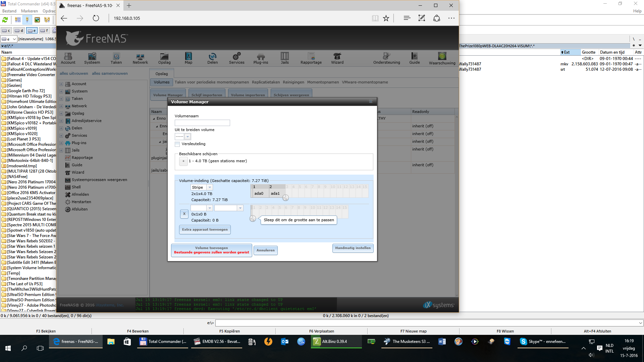Click the alles samenvouwen link
Viewport: 644px width, 362px height.
110,73
